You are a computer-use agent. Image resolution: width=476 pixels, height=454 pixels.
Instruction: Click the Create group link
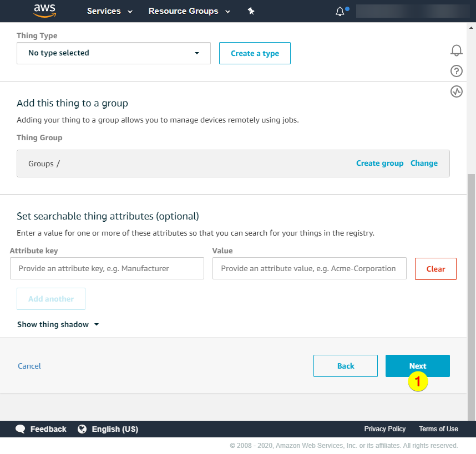coord(379,163)
